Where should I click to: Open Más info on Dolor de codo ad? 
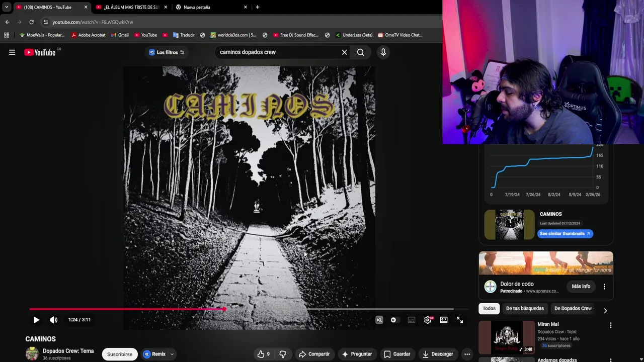581,286
